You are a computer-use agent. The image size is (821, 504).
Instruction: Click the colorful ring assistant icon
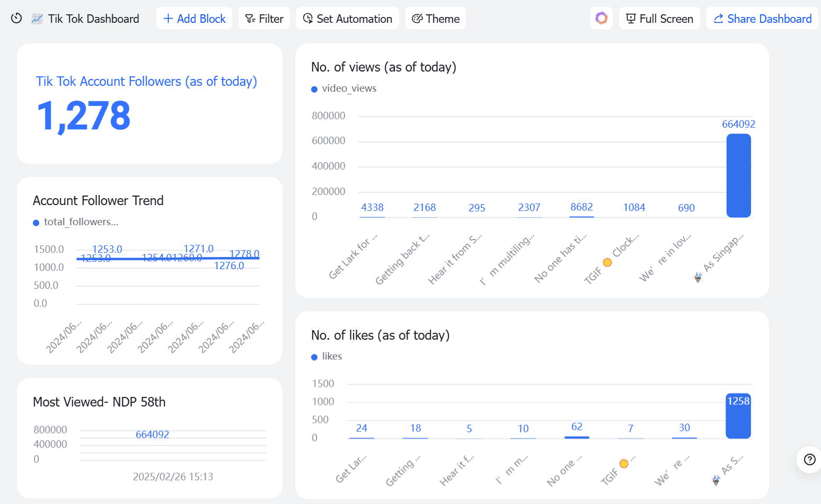[x=601, y=19]
